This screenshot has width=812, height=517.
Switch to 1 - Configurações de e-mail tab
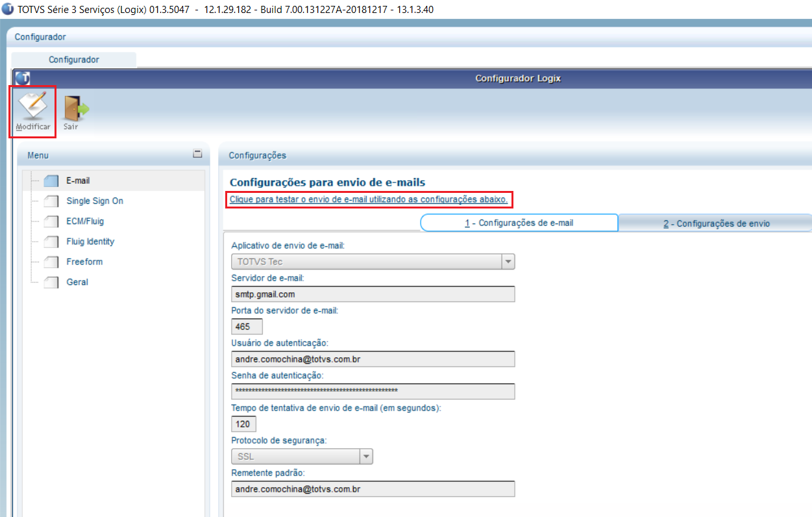click(x=519, y=223)
